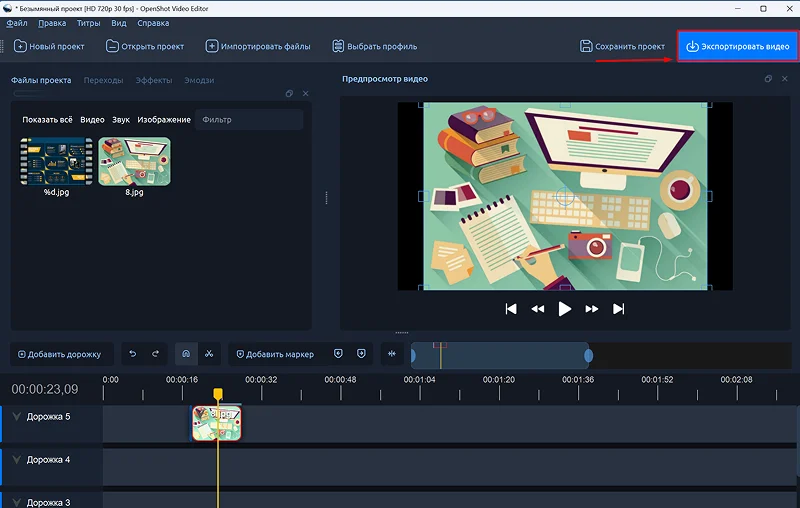Expand the Дорожка 3 track chevron

click(x=16, y=502)
